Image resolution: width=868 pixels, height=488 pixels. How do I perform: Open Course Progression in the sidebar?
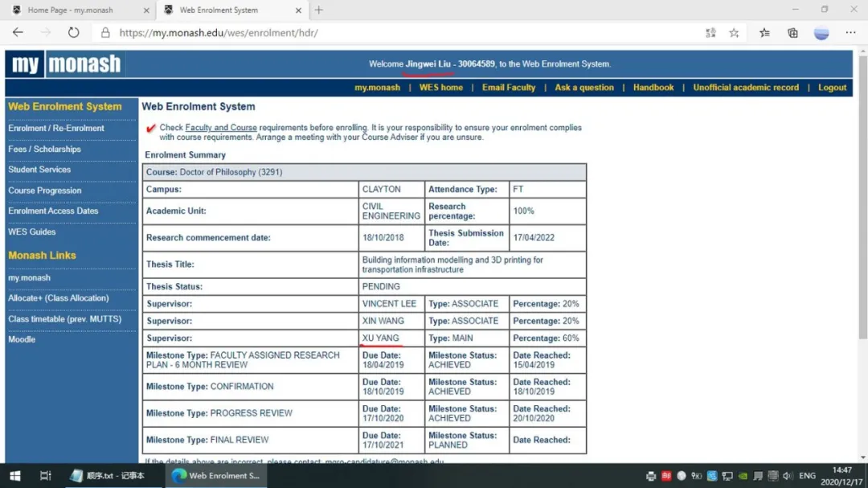44,191
